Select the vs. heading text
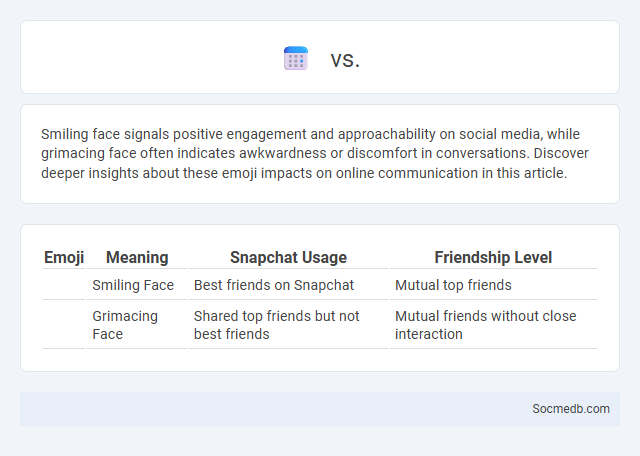640x456 pixels. pyautogui.click(x=345, y=60)
